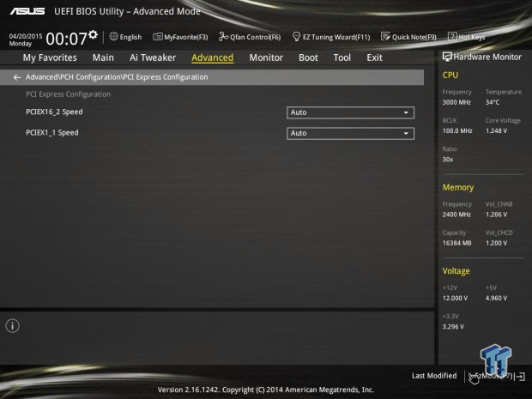532x399 pixels.
Task: Click the back arrow in breadcrumb bar
Action: click(16, 77)
